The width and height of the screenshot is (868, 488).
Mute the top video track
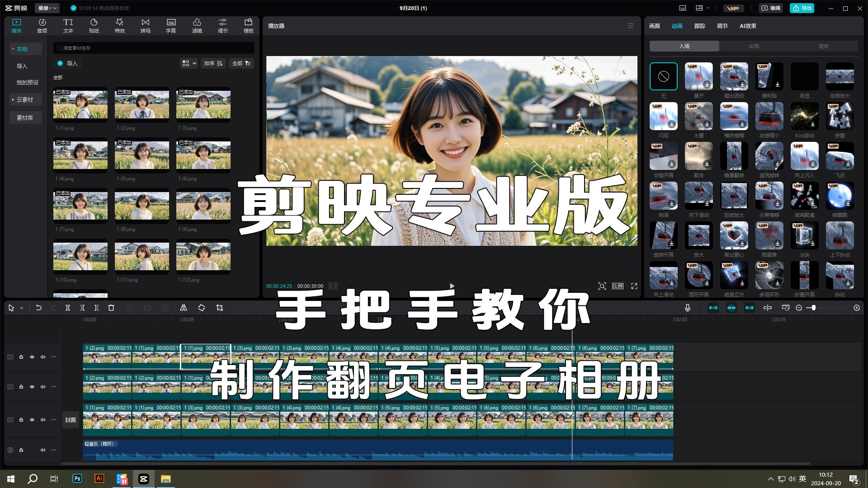[43, 357]
